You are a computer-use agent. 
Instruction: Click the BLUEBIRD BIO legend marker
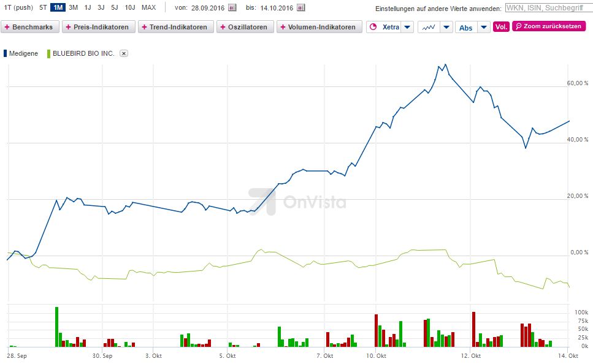[48, 53]
